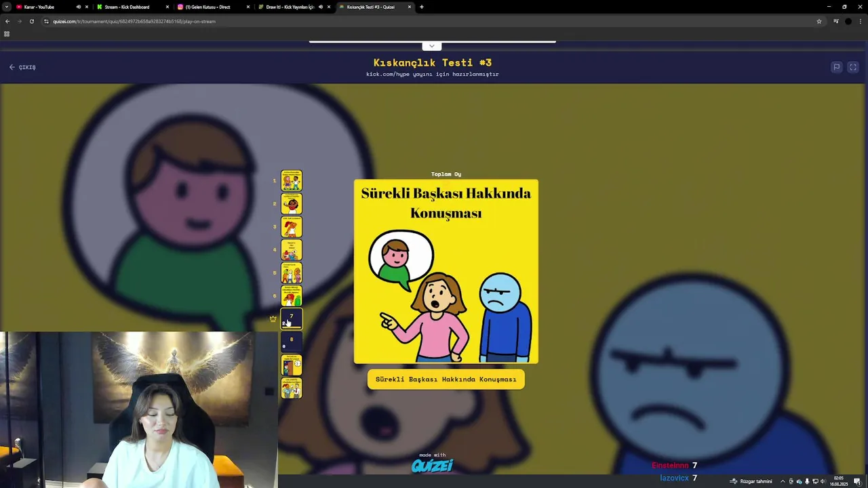Viewport: 868px width, 488px height.
Task: Select bracket thumbnail number 3
Action: tap(292, 226)
